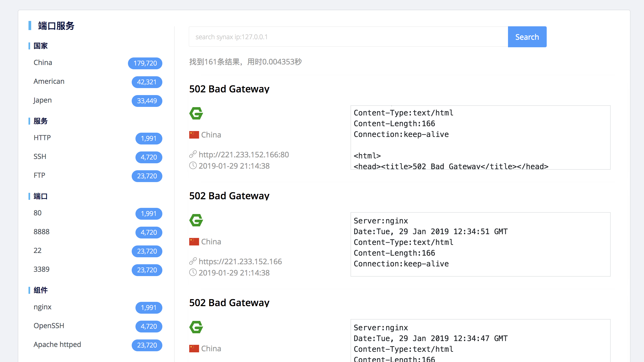Click Date line 12:34:47 GMT in third result

431,338
